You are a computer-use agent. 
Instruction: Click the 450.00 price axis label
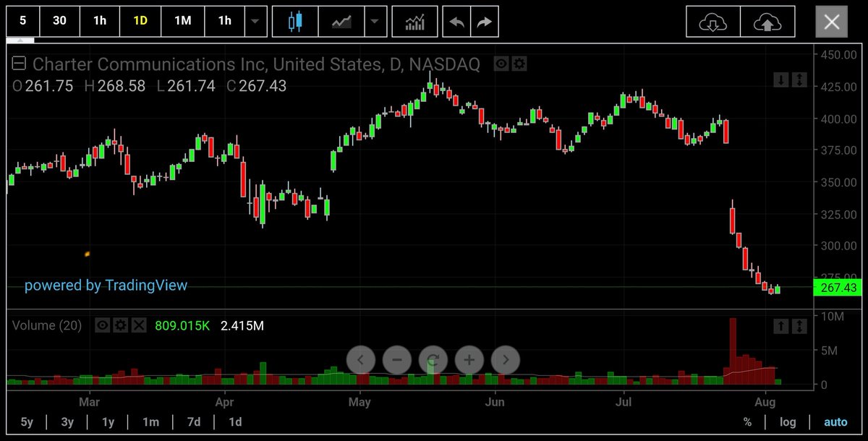[839, 55]
